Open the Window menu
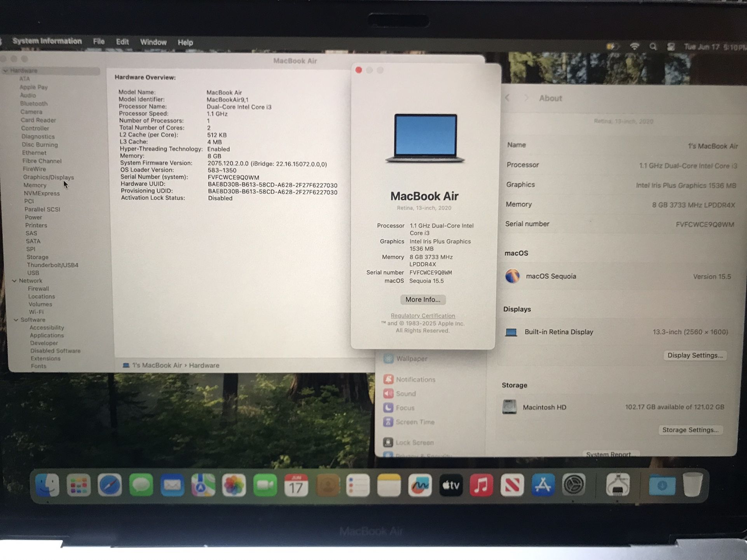This screenshot has height=560, width=747. point(153,42)
